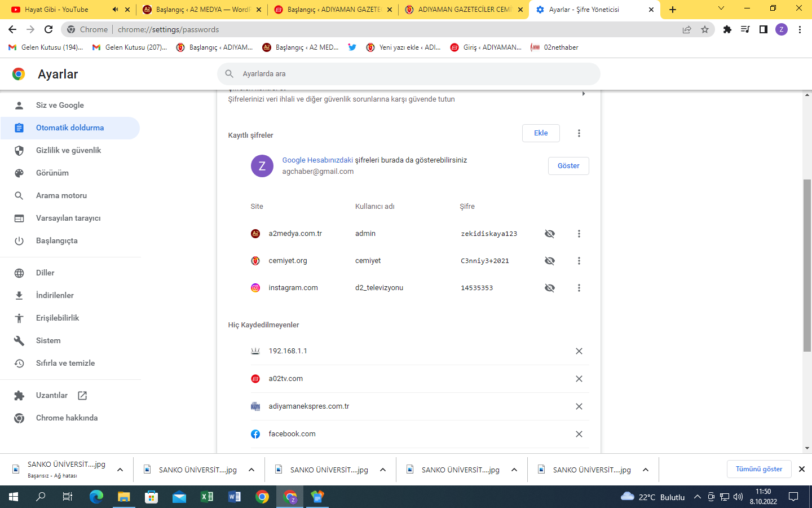Click the bookmark star icon in address bar
Image resolution: width=812 pixels, height=508 pixels.
[x=705, y=29]
